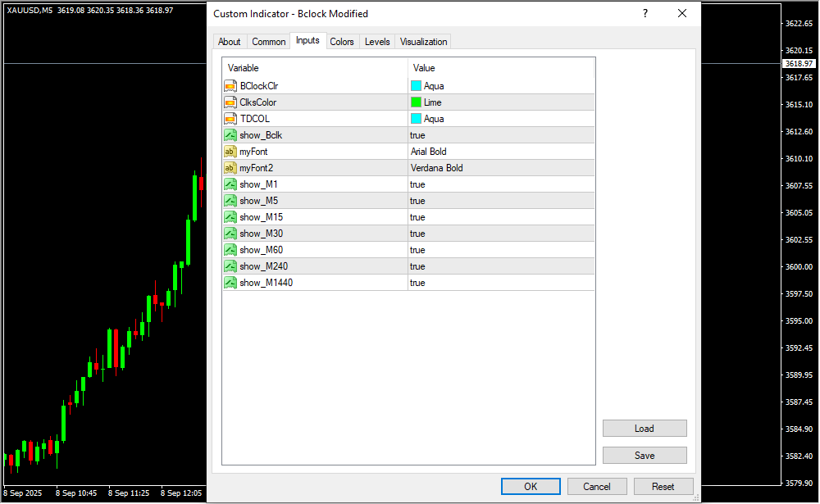Image resolution: width=820 pixels, height=504 pixels.
Task: Click the TDCOL color variable icon
Action: click(230, 119)
